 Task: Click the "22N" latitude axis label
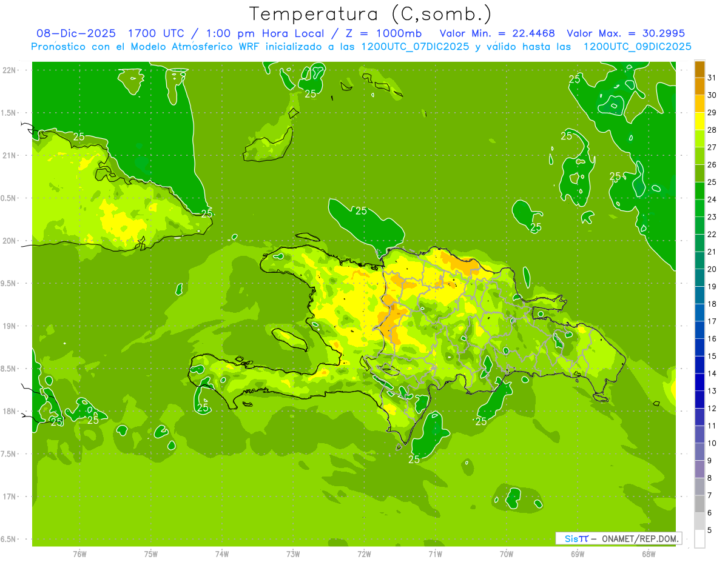tap(8, 70)
